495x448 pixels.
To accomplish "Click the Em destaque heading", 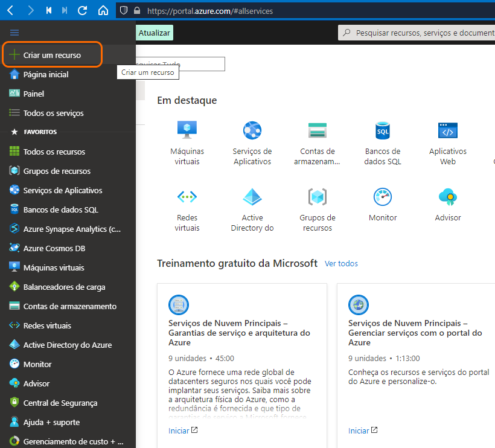I will click(x=187, y=100).
